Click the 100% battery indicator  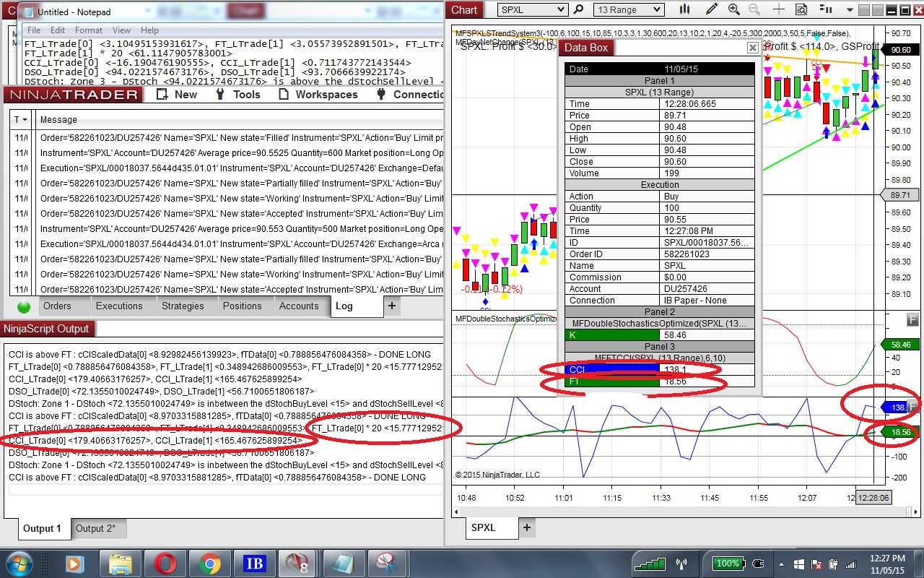coord(728,564)
